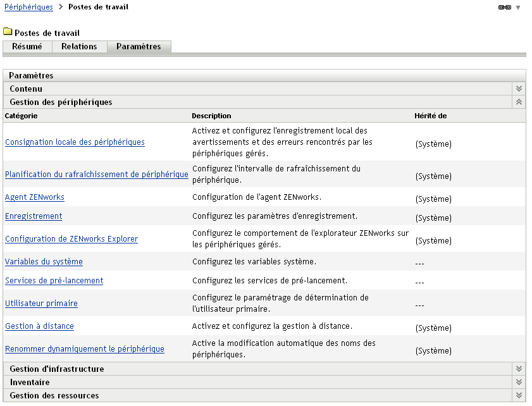The image size is (532, 406).
Task: Click the folder icon beside Postes de travail
Action: click(8, 33)
